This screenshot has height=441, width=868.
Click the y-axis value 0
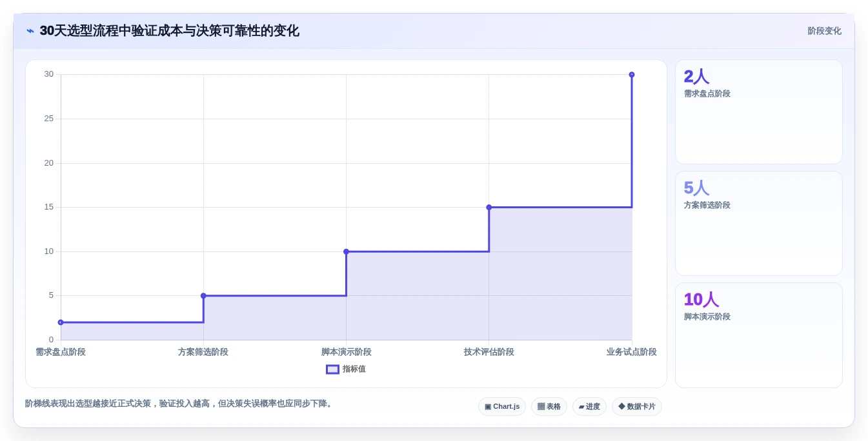[x=51, y=340]
